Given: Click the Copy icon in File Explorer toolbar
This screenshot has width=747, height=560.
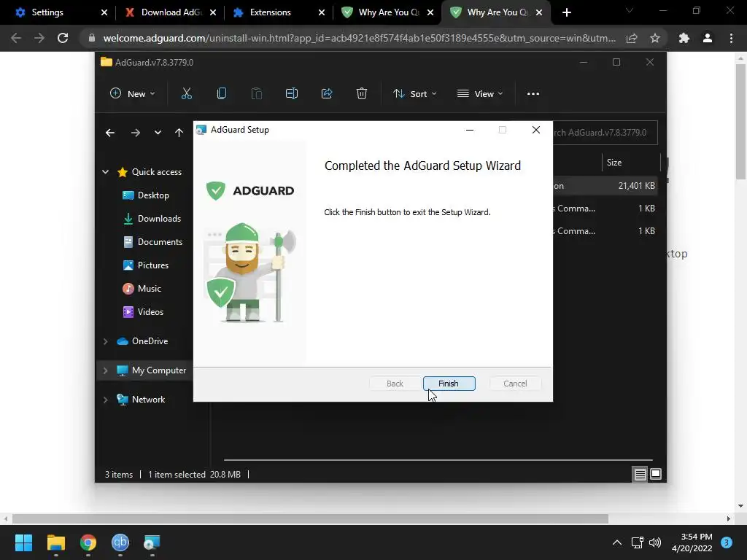Looking at the screenshot, I should [222, 94].
